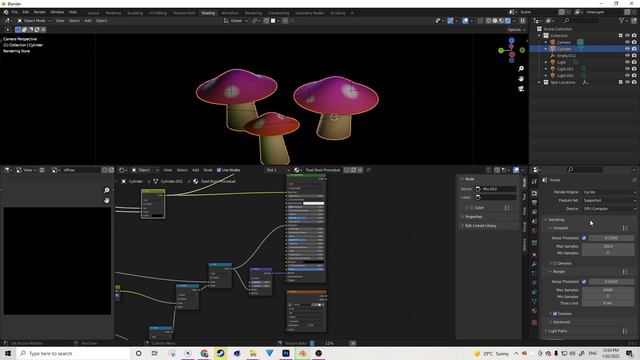Collapse the Sampling panel
Screen dimensions: 640x360
pyautogui.click(x=556, y=220)
